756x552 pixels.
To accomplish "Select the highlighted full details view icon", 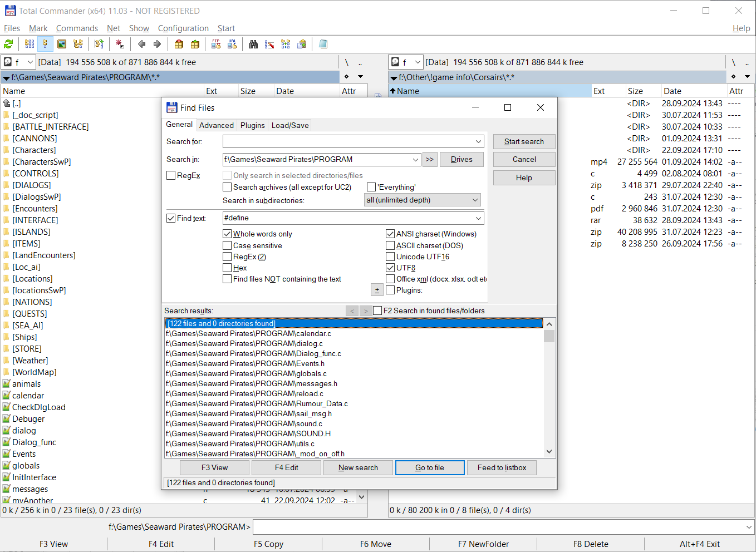I will (45, 45).
